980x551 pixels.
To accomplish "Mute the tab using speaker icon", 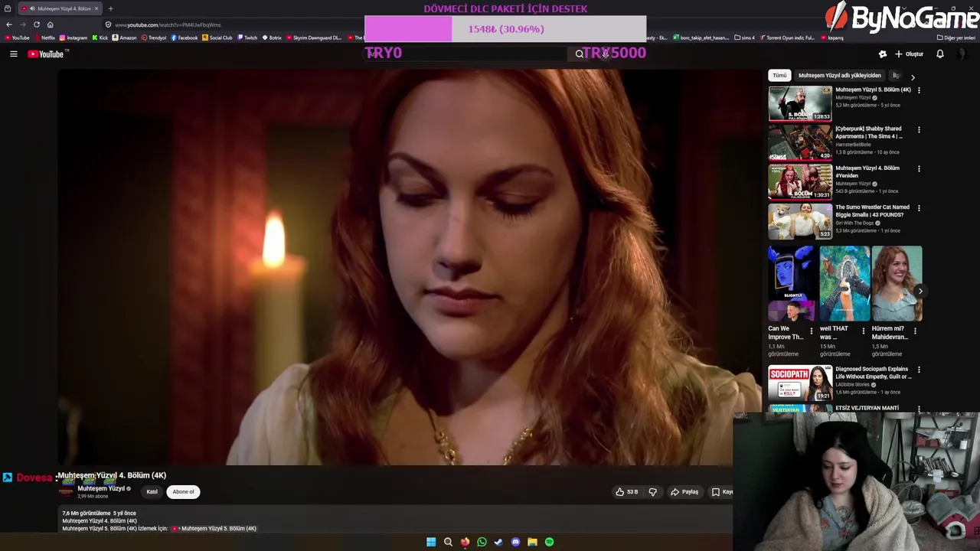I will click(x=31, y=8).
